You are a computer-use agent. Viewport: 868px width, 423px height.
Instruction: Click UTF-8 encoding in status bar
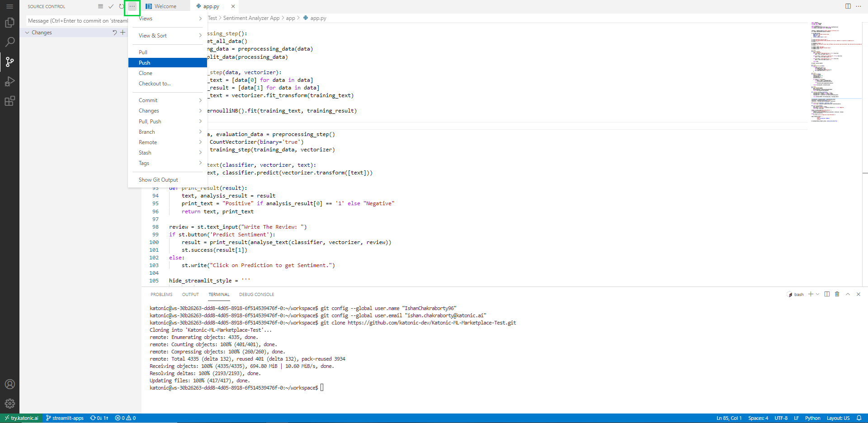(781, 418)
